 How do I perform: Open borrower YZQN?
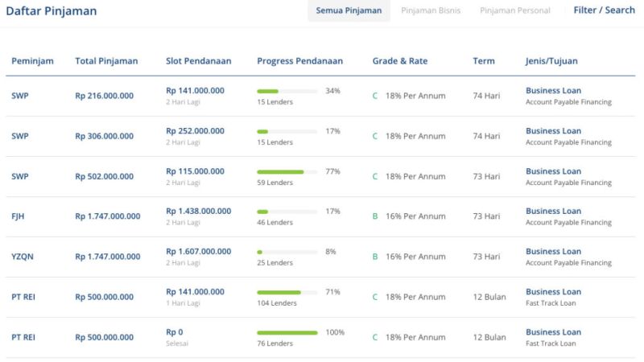[x=23, y=257]
